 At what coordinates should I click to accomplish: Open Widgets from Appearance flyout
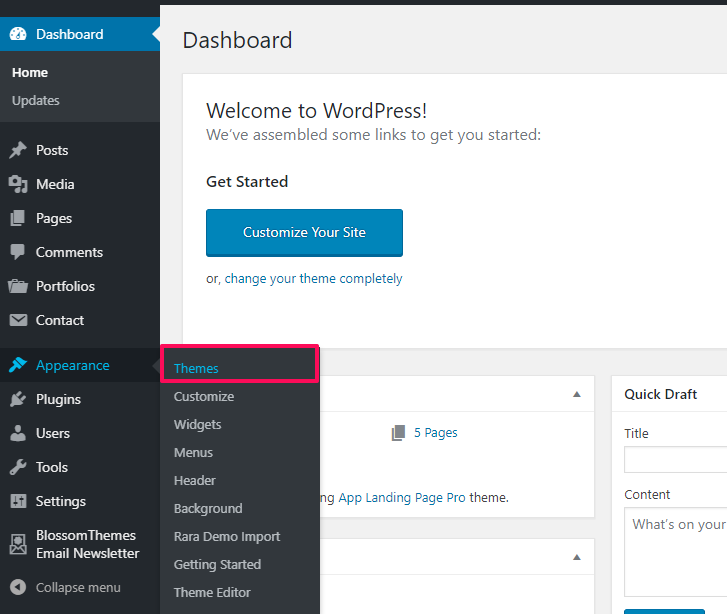(x=198, y=425)
